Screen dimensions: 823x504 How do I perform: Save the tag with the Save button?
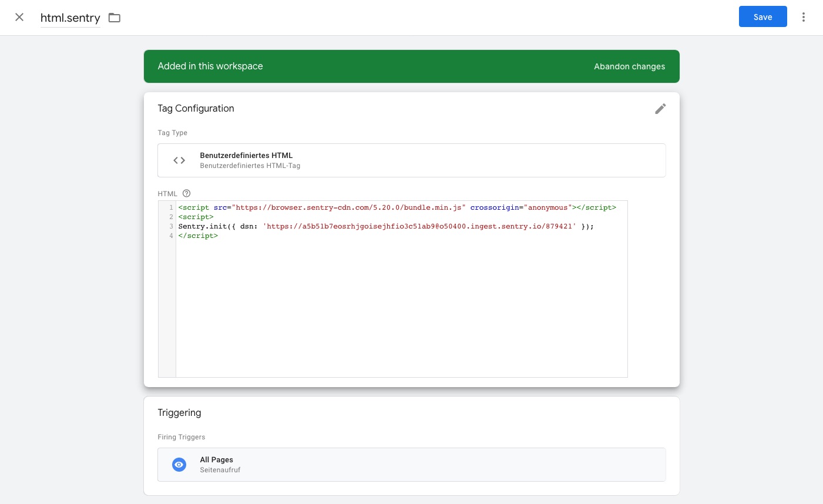762,17
